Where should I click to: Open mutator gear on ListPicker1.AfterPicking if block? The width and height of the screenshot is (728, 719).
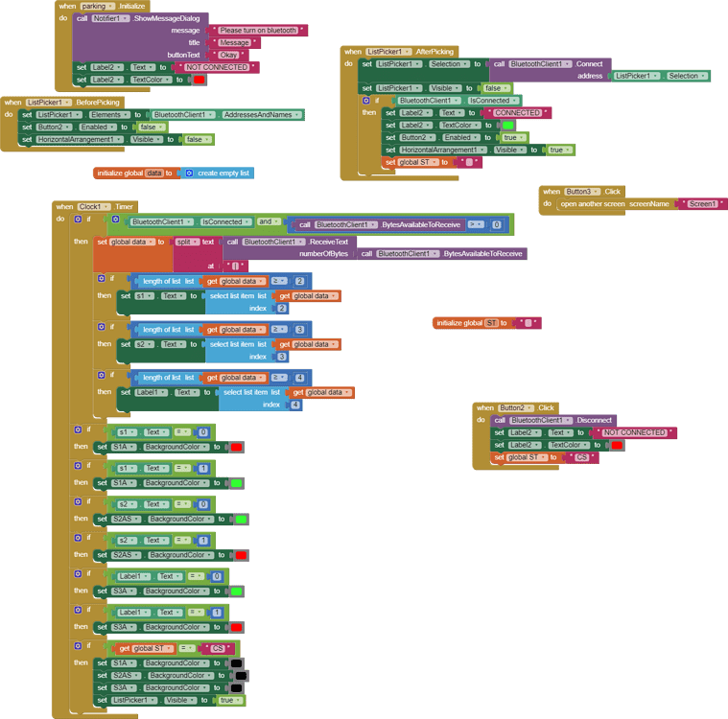366,101
